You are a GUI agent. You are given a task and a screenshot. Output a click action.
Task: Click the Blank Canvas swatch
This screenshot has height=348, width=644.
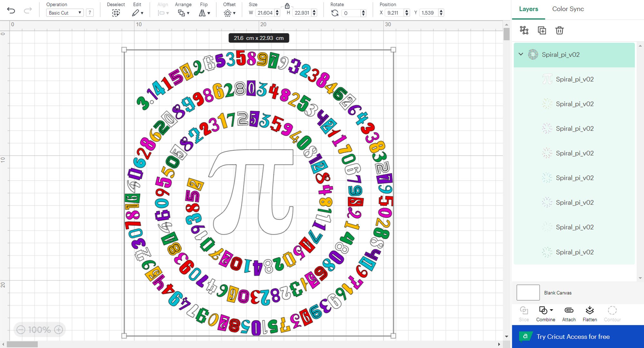(x=528, y=293)
